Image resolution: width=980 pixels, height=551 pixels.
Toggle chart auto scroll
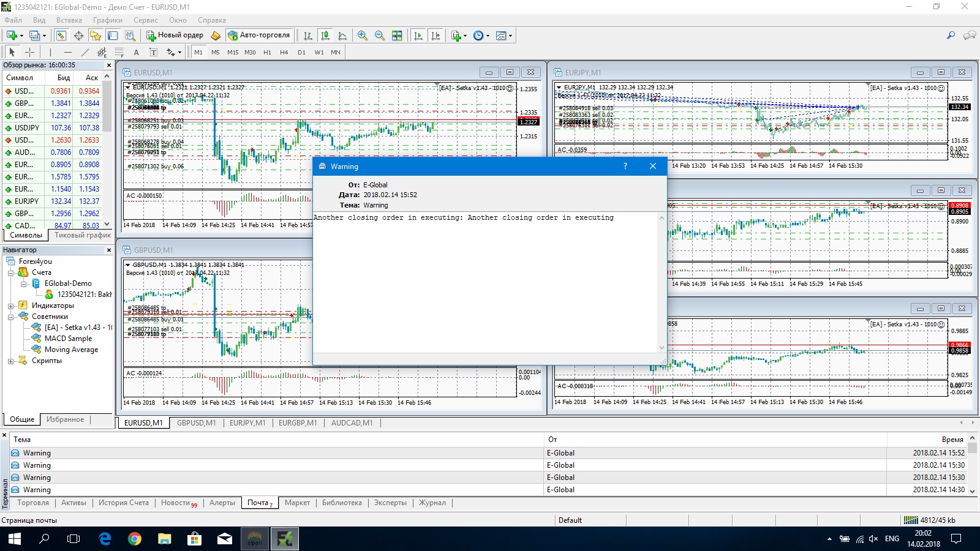(x=418, y=36)
